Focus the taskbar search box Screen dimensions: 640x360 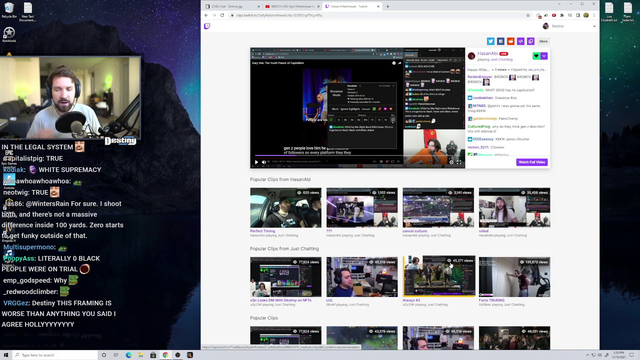55,355
